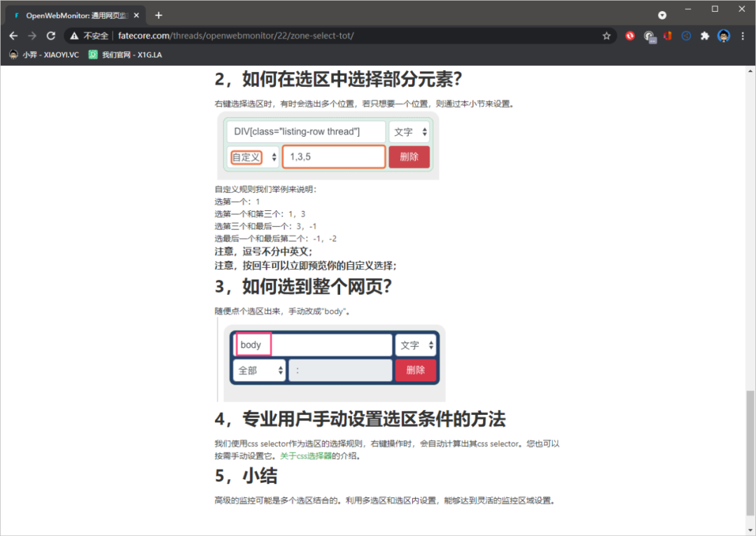Click heading 3，如何选到整个网页?
The height and width of the screenshot is (536, 756).
tap(303, 287)
